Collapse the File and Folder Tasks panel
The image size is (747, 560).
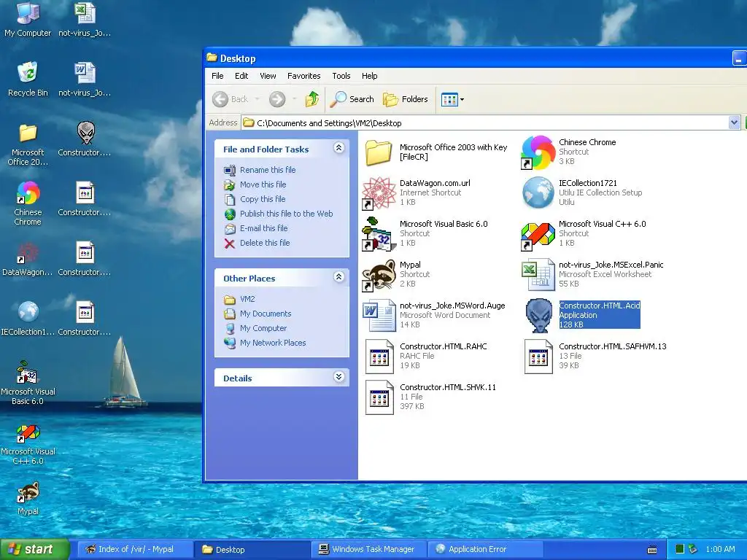pyautogui.click(x=338, y=148)
